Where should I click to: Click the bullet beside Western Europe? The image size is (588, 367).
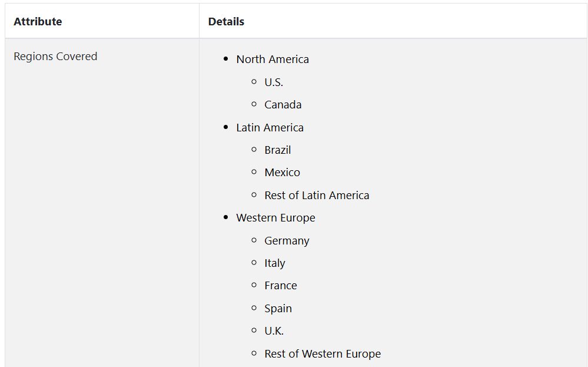coord(225,218)
